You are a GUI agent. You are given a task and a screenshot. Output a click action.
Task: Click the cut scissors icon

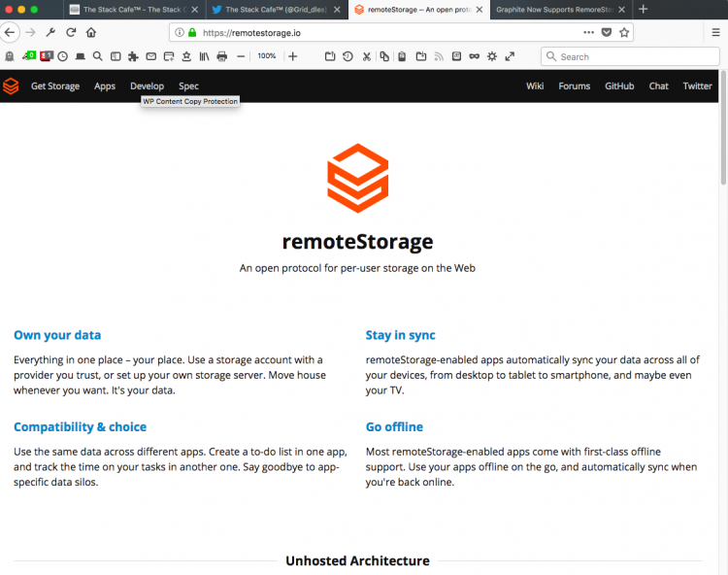(x=366, y=56)
